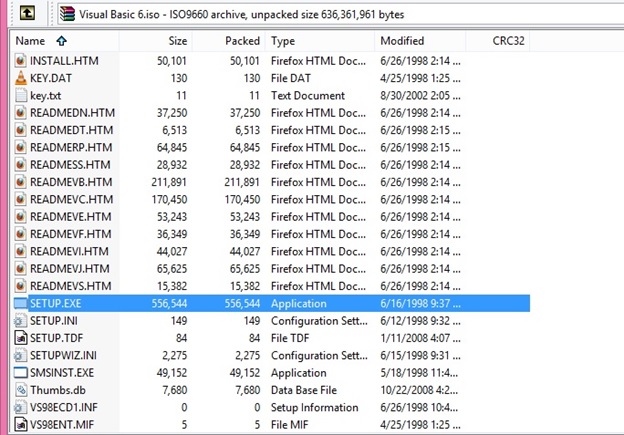Click the application icon beside SMSINST.EXE
Screen dimensions: 624x435
pos(20,373)
